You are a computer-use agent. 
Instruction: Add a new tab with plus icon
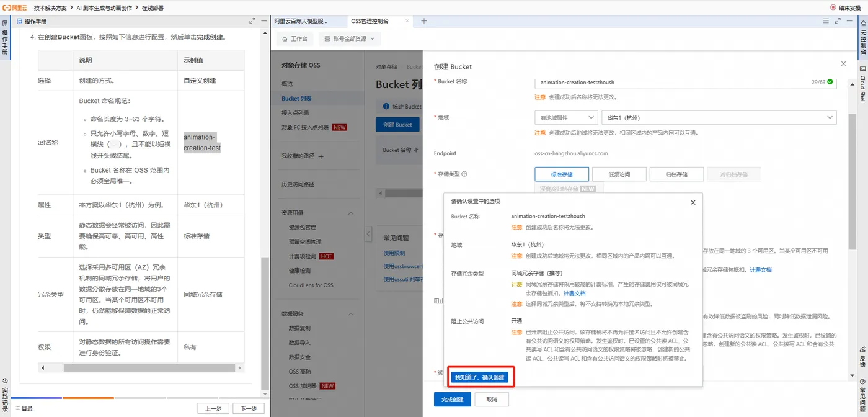pos(424,20)
